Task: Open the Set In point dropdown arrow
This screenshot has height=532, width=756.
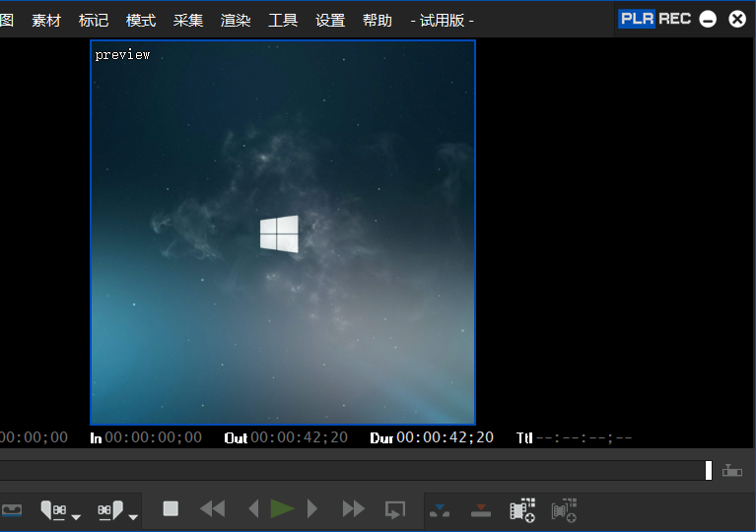Action: coord(76,517)
